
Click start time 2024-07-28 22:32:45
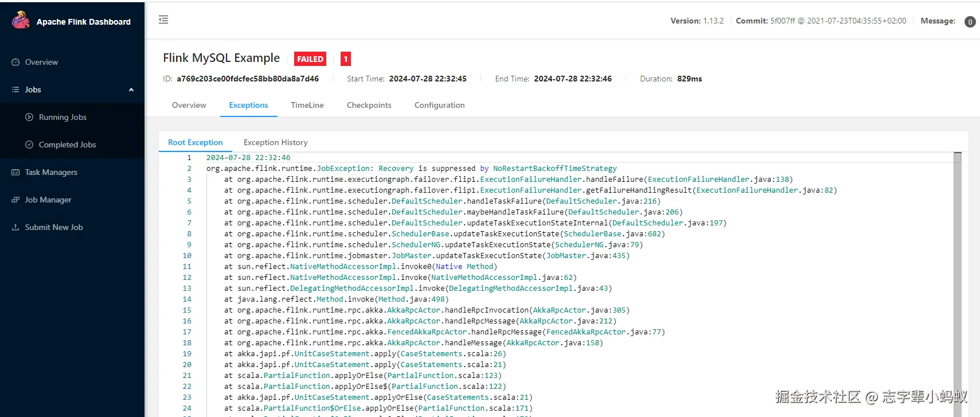(x=428, y=79)
